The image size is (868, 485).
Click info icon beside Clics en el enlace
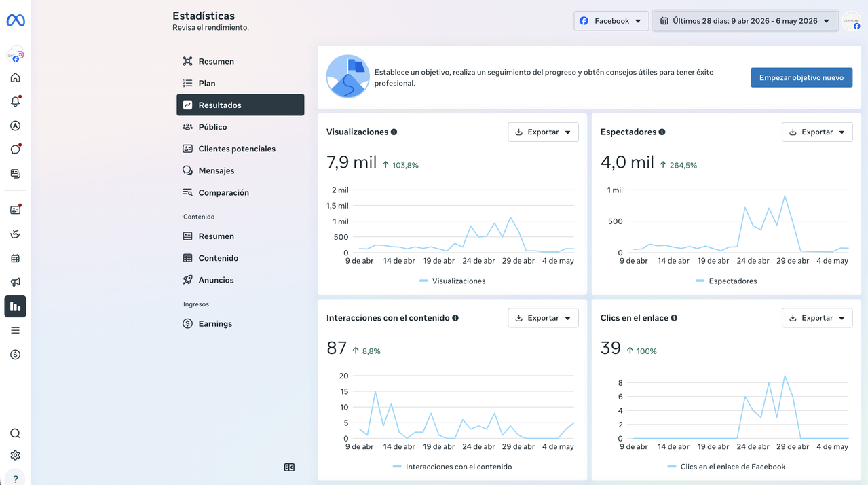point(674,318)
